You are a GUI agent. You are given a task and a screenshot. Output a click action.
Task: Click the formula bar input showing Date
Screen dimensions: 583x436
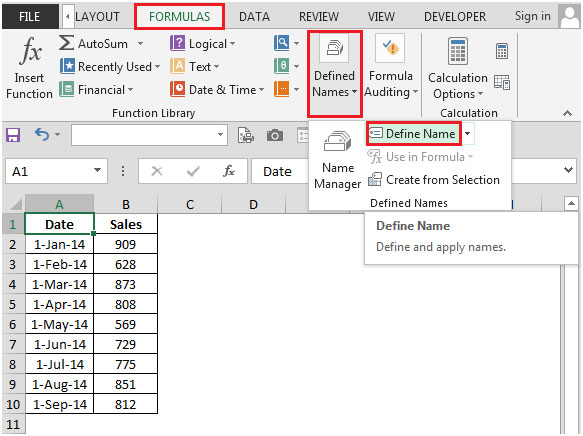pos(280,171)
